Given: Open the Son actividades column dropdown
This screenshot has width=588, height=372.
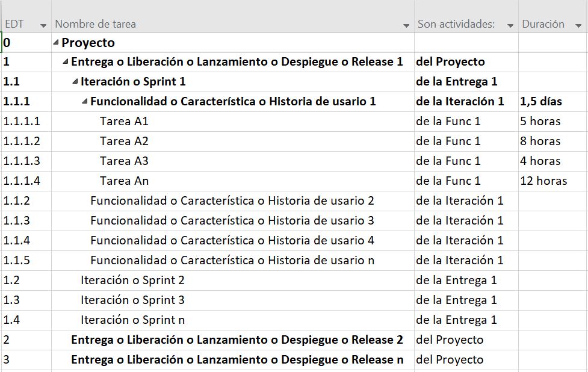Looking at the screenshot, I should click(510, 25).
